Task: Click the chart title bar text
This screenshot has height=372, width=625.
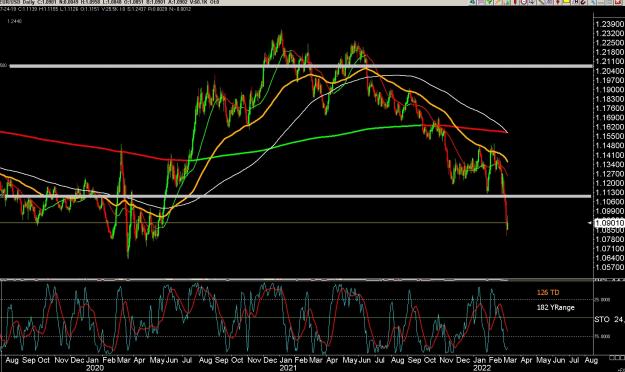Action: pos(110,2)
